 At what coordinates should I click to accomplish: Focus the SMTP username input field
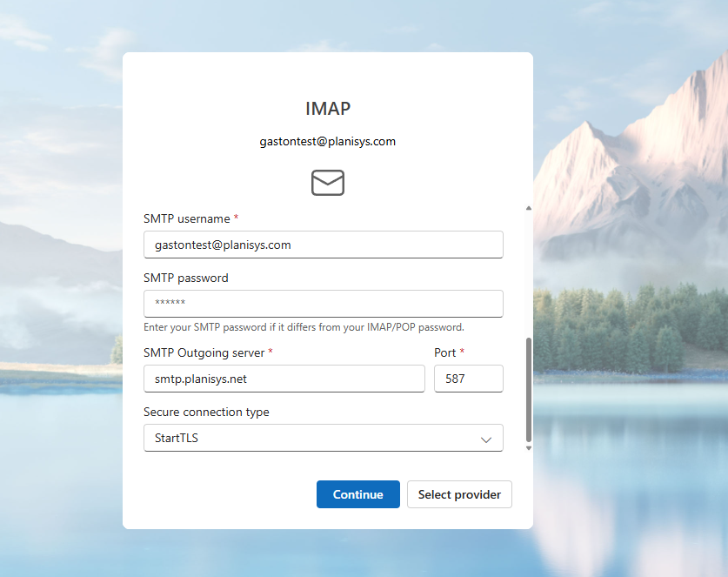(323, 245)
